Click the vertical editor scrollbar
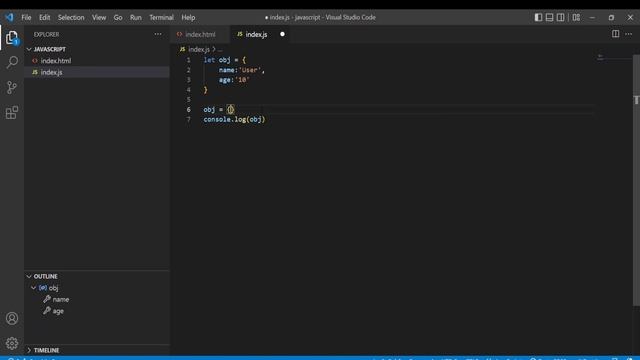The width and height of the screenshot is (640, 360). [x=636, y=180]
